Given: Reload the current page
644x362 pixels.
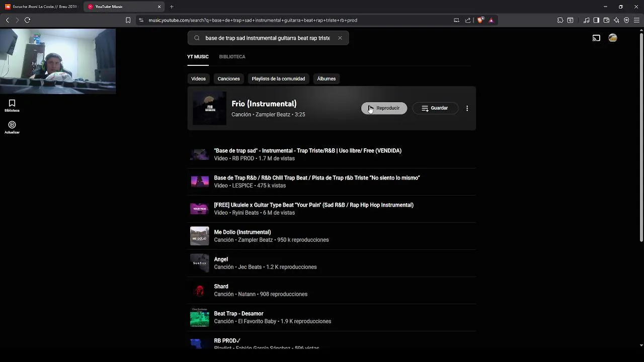Looking at the screenshot, I should click(27, 20).
